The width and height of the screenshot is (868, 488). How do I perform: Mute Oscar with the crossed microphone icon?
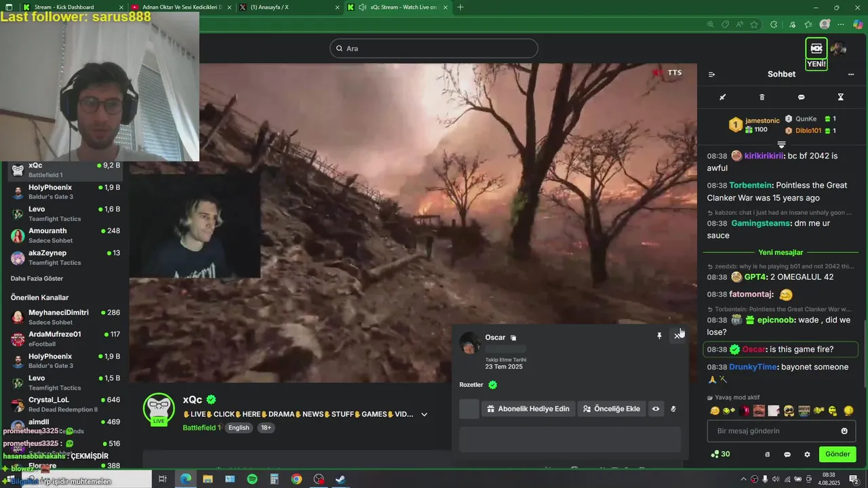(673, 409)
